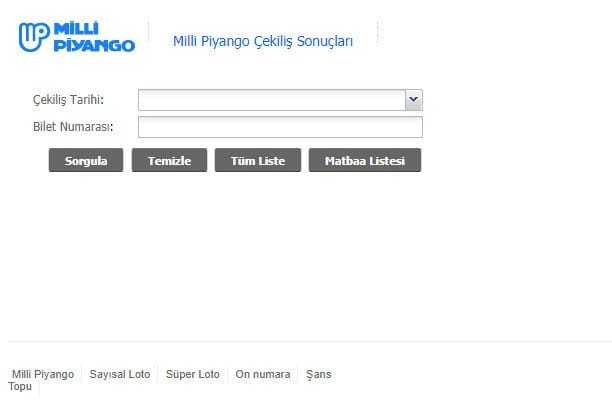Select the Çekiliş Tarihi combo box field
Image resolution: width=612 pixels, height=407 pixels.
pos(272,99)
